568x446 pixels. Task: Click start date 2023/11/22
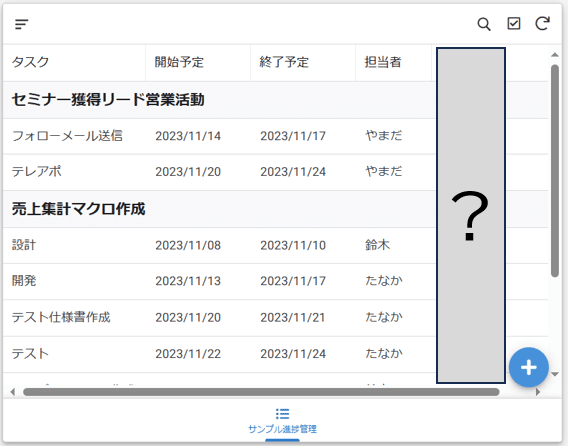(x=188, y=354)
